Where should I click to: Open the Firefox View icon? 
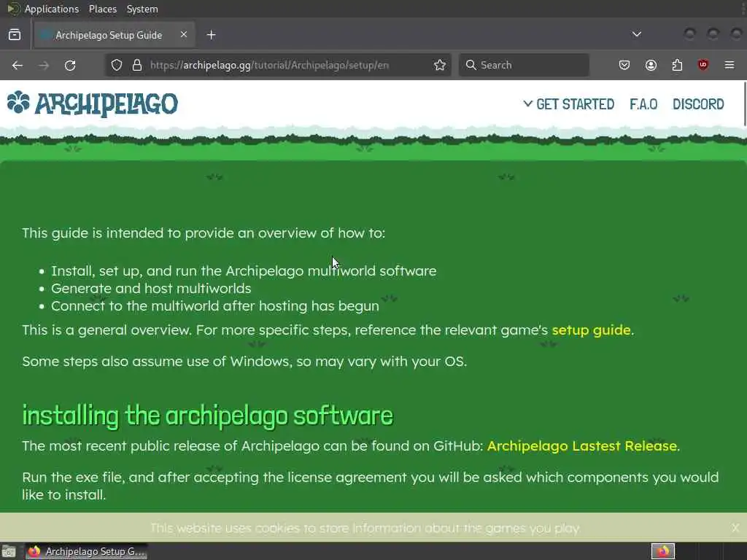pyautogui.click(x=15, y=35)
